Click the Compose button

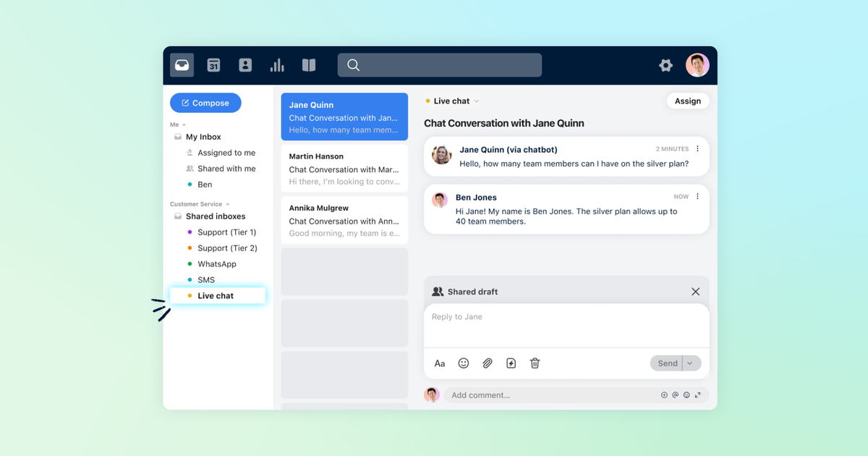205,103
